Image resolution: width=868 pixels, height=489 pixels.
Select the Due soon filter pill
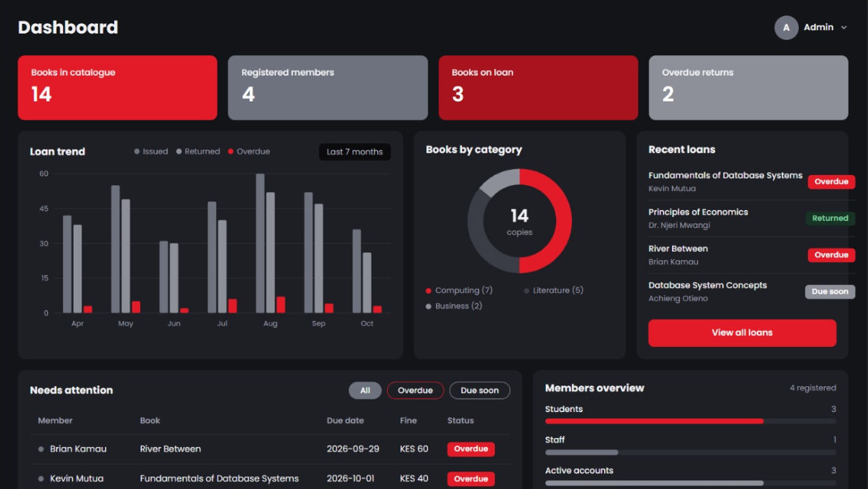click(x=479, y=390)
